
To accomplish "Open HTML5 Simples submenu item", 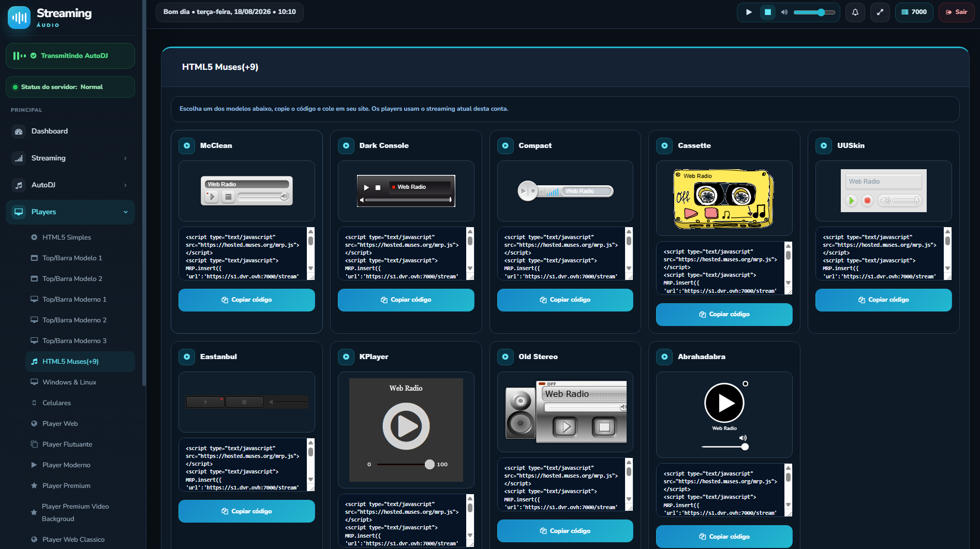I will tap(80, 238).
